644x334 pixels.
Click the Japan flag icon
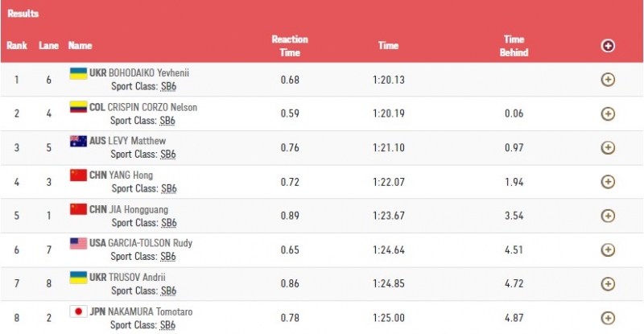pos(78,311)
